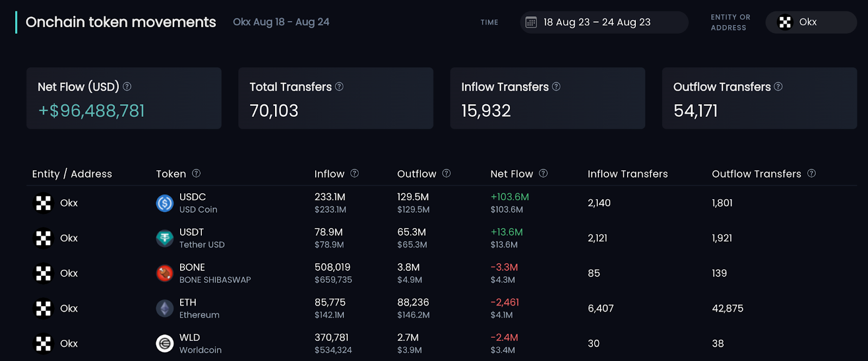Click the 42,875 ETH outflow transfers value
Screen dimensions: 868x361
pos(727,308)
